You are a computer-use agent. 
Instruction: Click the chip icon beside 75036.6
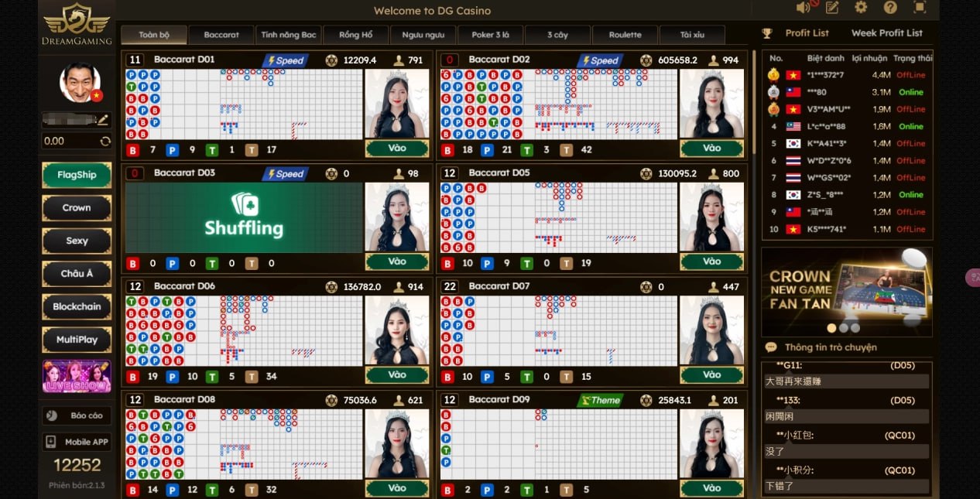click(332, 400)
